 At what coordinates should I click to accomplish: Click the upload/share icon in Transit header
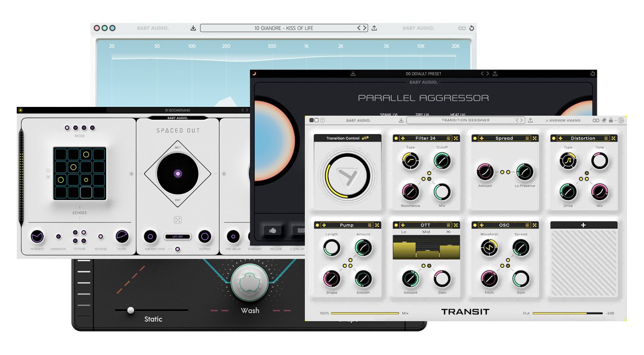pos(530,120)
